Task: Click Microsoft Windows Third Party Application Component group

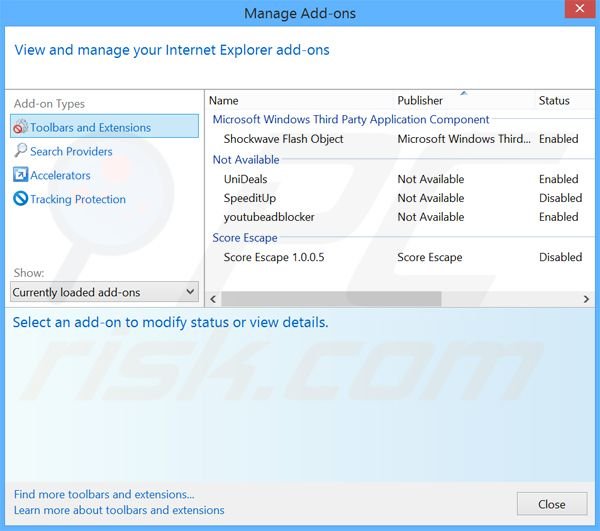Action: pos(351,119)
